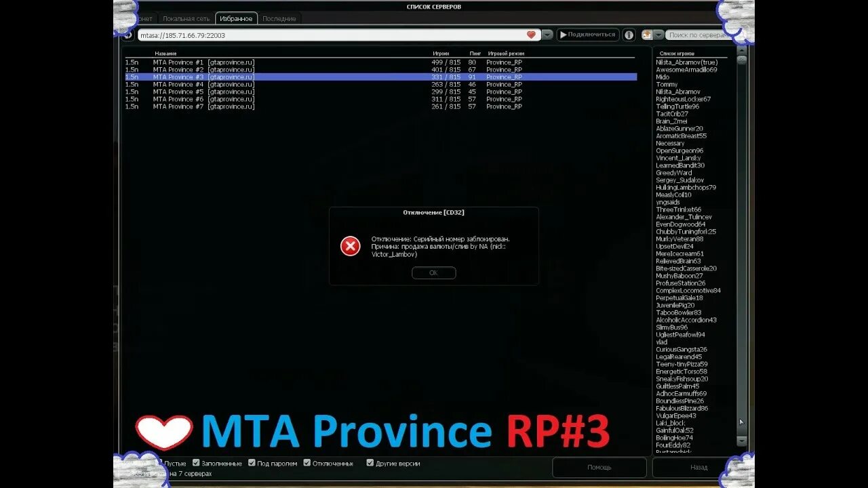Click player ThreeTrinket66 in list

click(679, 209)
